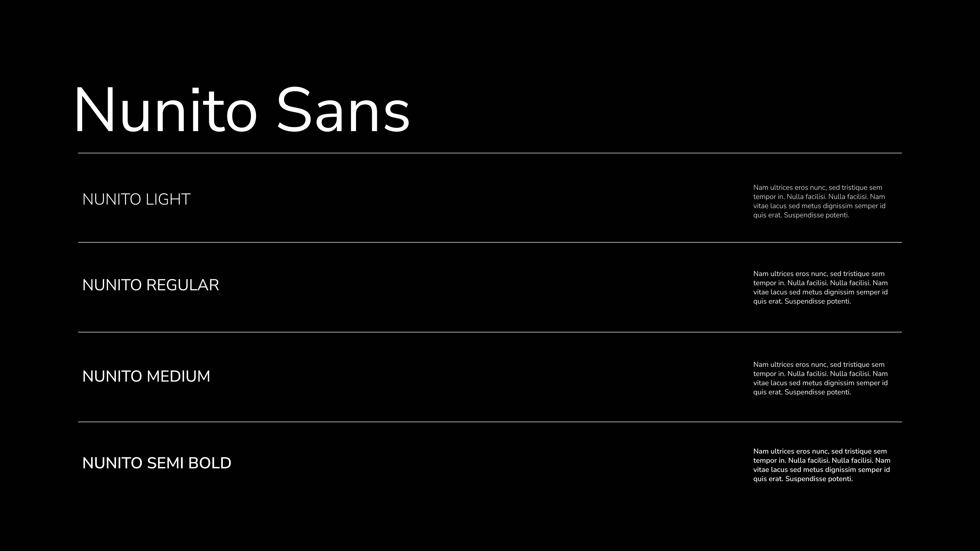Select the NUNITO LIGHT heading

[136, 200]
